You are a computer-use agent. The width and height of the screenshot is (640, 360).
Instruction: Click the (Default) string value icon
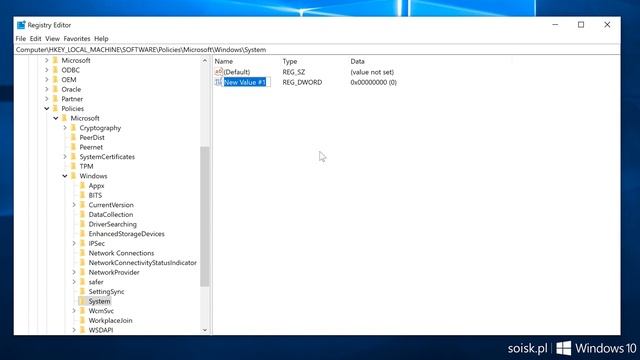coord(219,72)
